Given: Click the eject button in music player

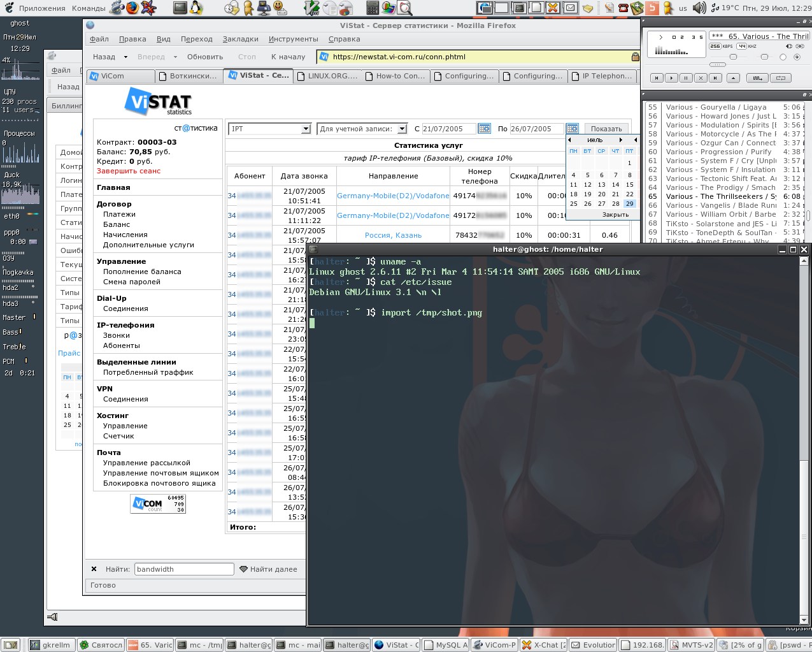Looking at the screenshot, I should coord(734,78).
